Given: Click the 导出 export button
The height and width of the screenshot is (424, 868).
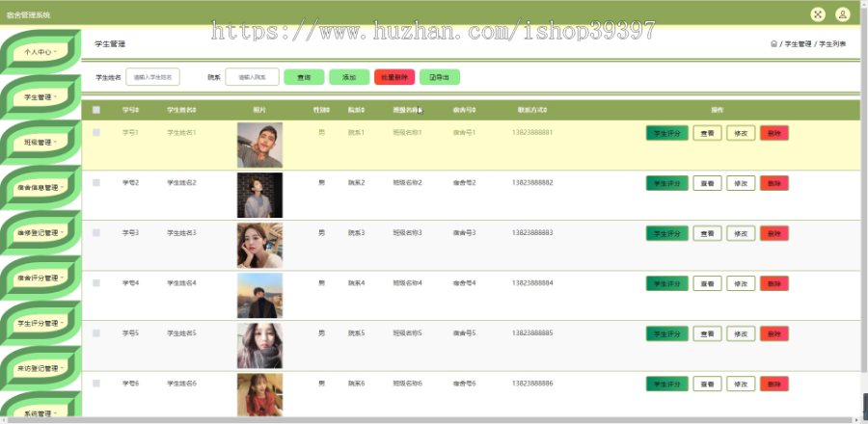Looking at the screenshot, I should click(440, 77).
